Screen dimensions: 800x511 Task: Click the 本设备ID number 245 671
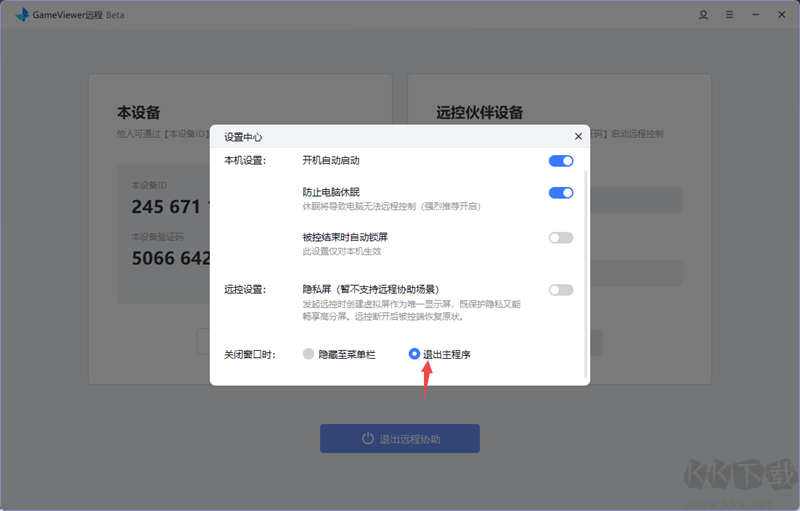170,207
